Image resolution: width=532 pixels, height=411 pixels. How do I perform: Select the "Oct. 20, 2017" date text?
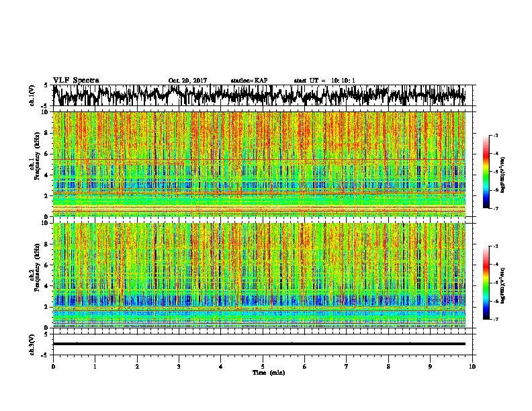[187, 81]
